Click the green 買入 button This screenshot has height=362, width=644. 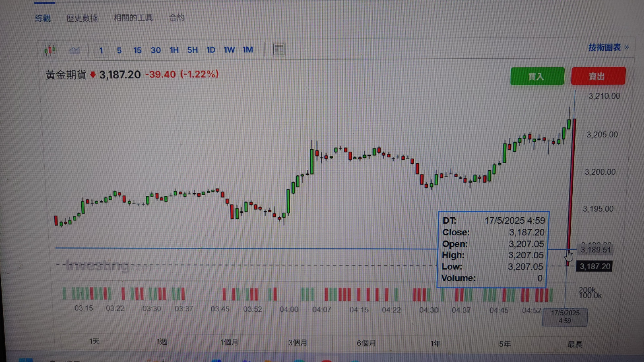click(x=537, y=76)
